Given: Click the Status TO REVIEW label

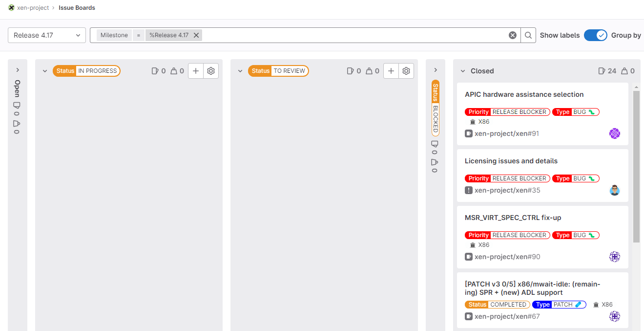Looking at the screenshot, I should coord(278,71).
